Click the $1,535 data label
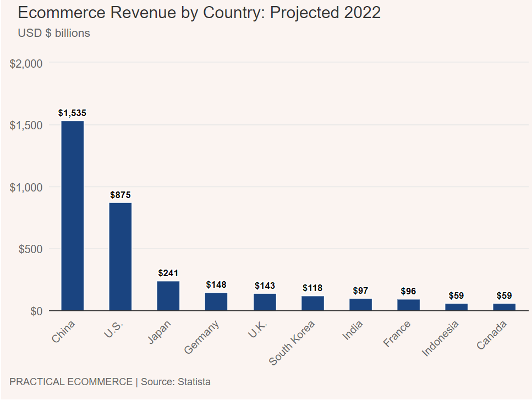This screenshot has height=400, width=532. pos(72,113)
